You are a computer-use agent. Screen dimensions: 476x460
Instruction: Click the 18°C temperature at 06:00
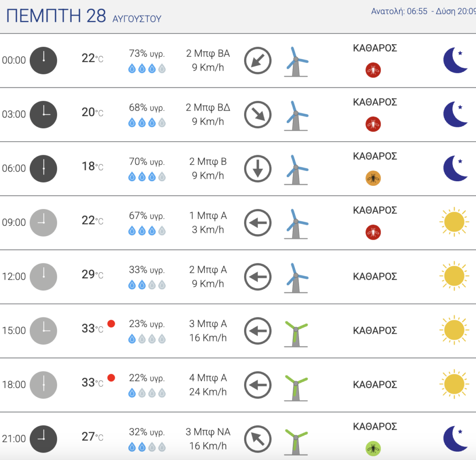93,166
